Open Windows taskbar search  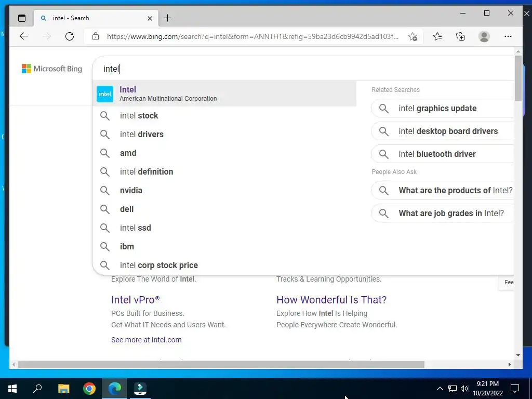tap(37, 389)
